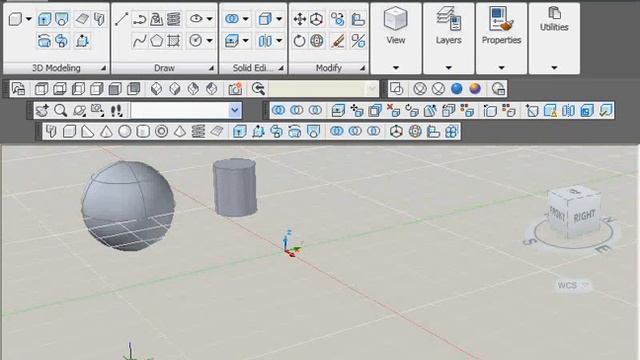
Task: Select the Line tool in the Draw panel
Action: (122, 19)
